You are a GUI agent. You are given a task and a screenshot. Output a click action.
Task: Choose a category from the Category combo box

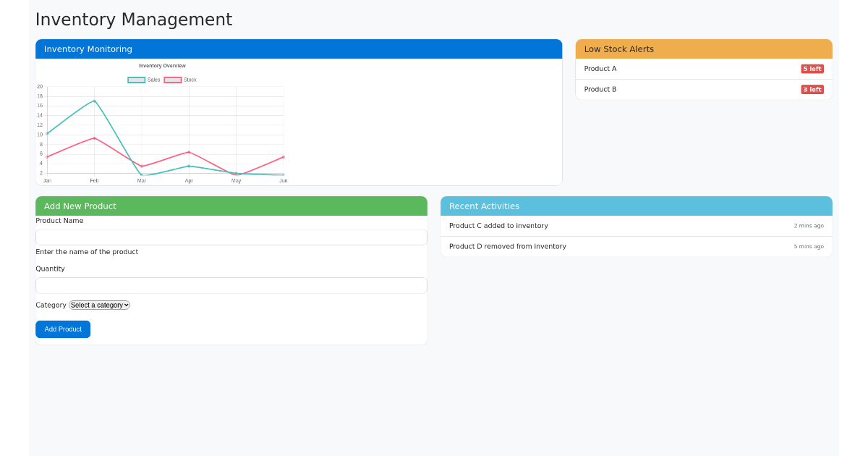point(98,305)
